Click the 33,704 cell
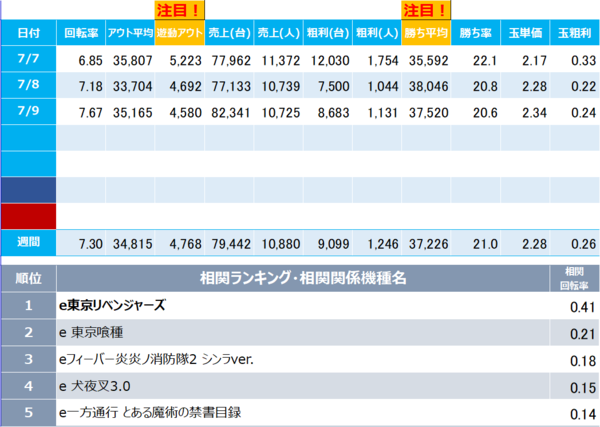This screenshot has height=427, width=600. [130, 86]
